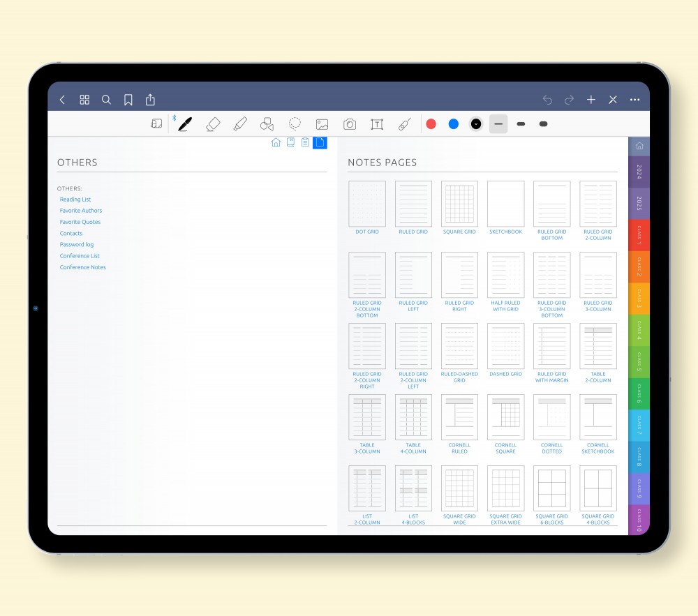This screenshot has width=698, height=616.
Task: Select the Lasso selection tool
Action: click(x=295, y=123)
